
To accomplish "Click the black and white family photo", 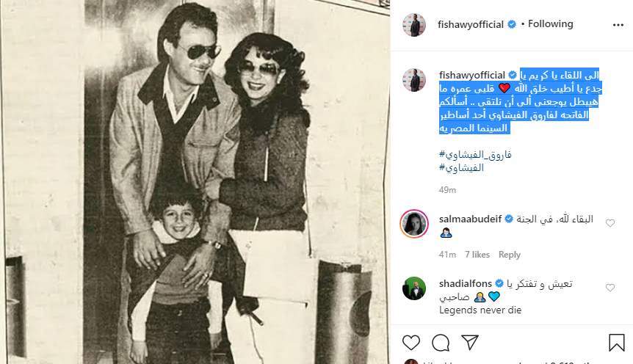I will (x=195, y=182).
